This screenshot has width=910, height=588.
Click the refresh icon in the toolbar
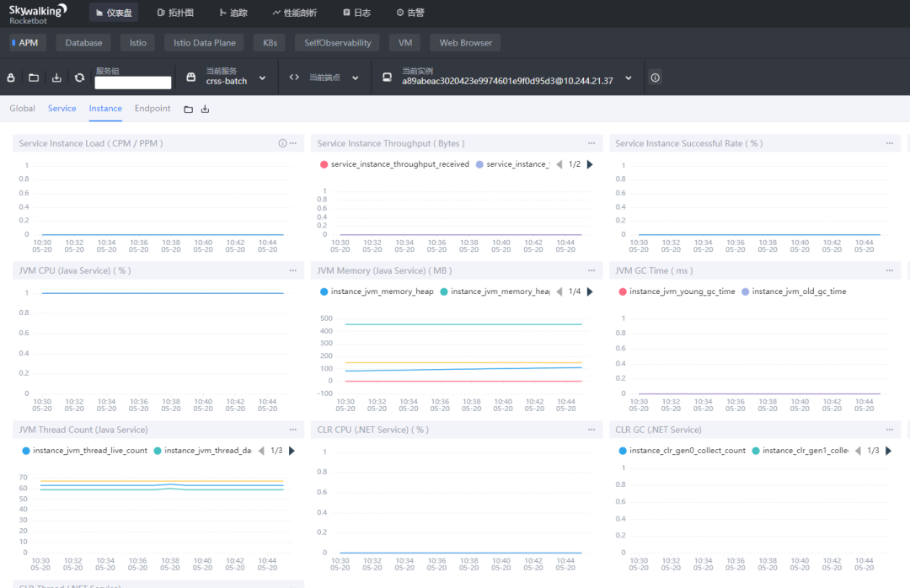pos(79,78)
